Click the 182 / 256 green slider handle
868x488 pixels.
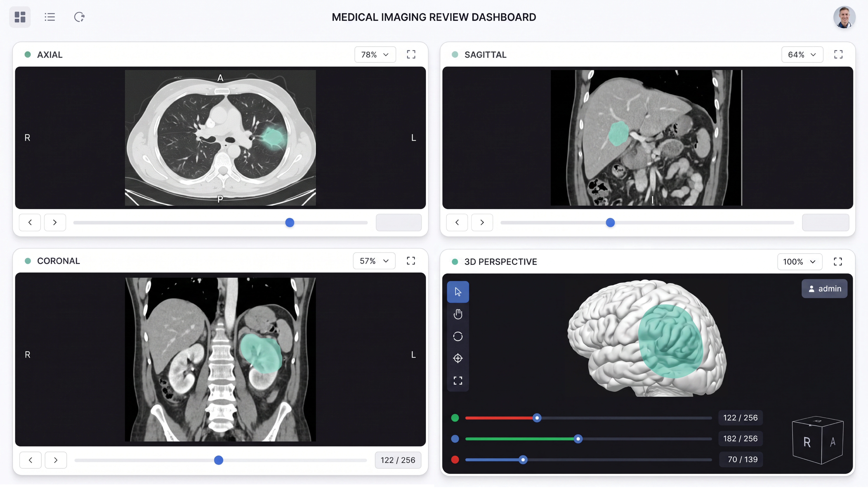click(x=578, y=439)
